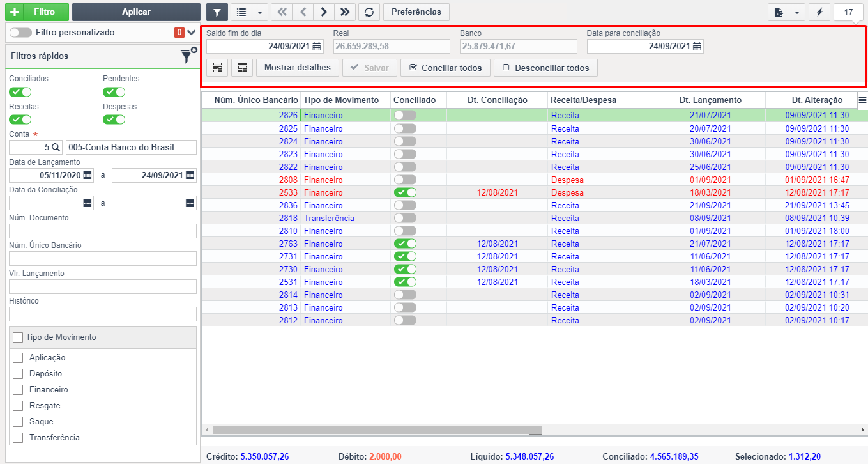Viewport: 868px width, 464px height.
Task: Click Desconciliar todos
Action: (545, 67)
